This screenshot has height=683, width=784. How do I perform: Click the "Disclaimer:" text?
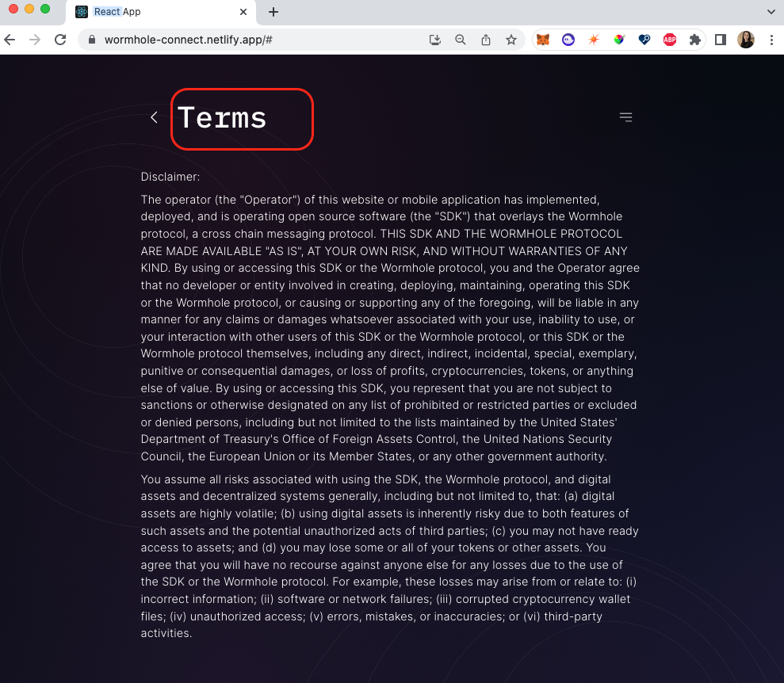click(x=170, y=177)
